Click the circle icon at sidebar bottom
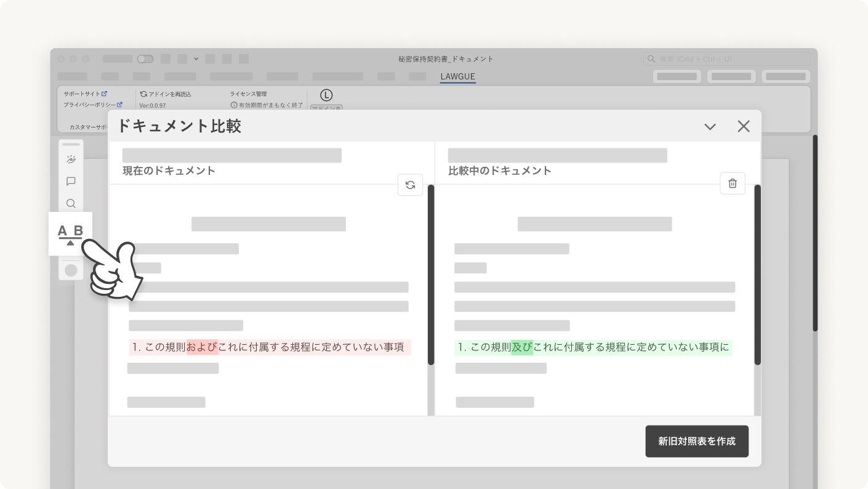Screen dimensions: 868x489 pyautogui.click(x=71, y=269)
